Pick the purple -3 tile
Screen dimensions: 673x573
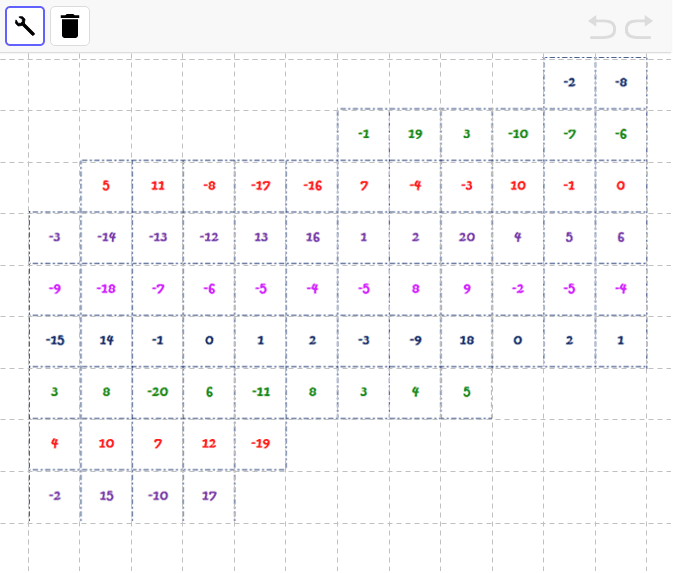click(55, 237)
